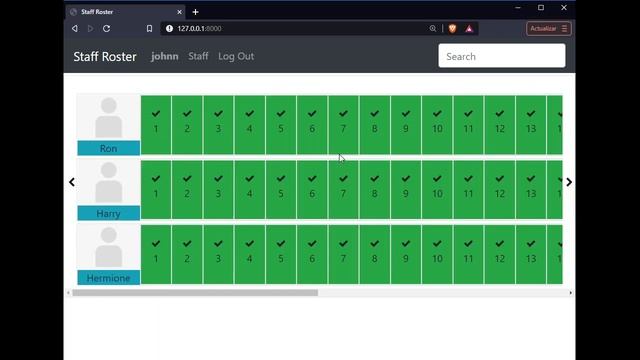640x360 pixels.
Task: Minimize the browser window
Action: 518,8
